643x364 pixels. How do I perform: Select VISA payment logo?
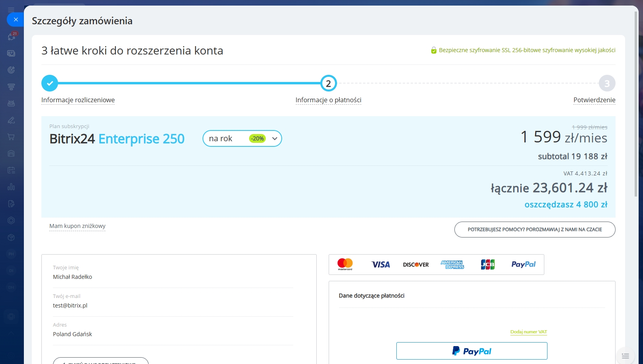(381, 265)
